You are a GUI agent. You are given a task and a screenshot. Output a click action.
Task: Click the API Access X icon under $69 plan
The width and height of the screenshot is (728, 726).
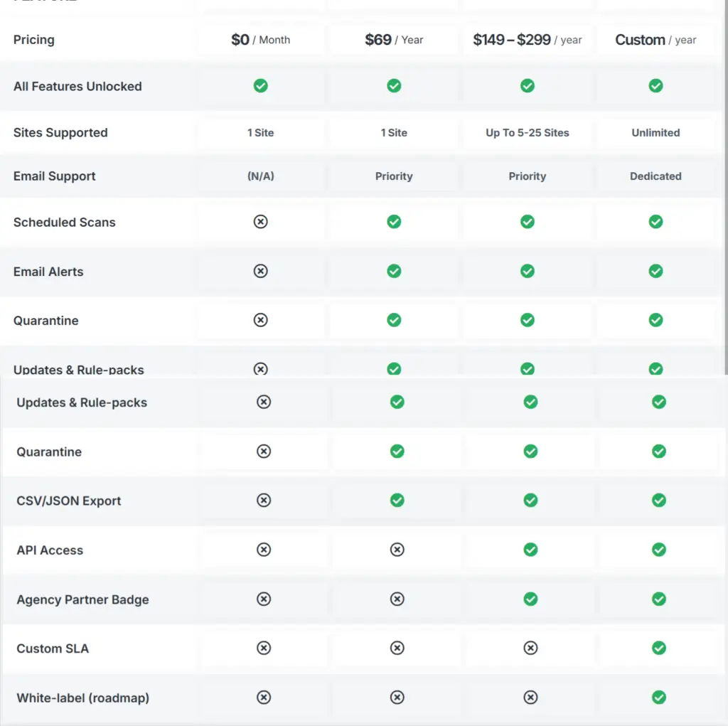click(x=397, y=550)
